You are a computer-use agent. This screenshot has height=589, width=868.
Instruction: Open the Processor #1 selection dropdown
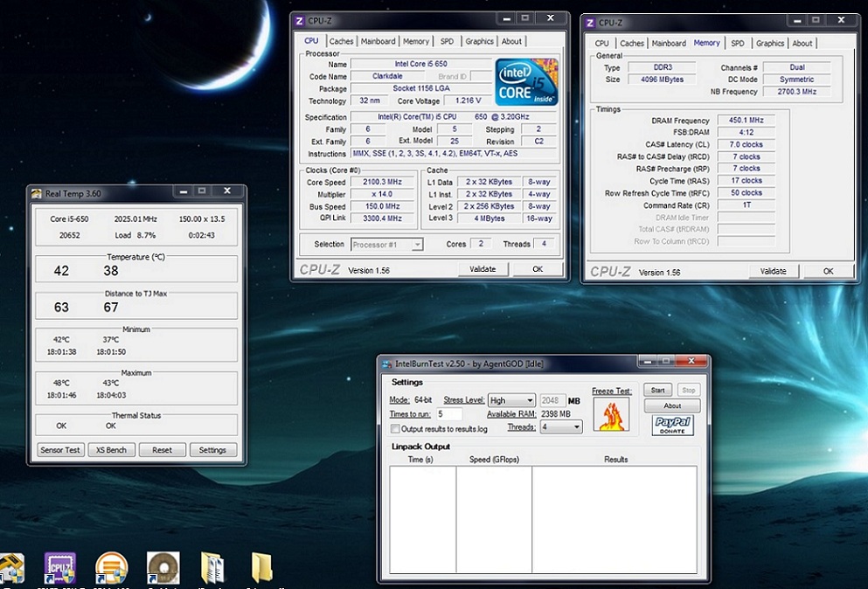(387, 244)
